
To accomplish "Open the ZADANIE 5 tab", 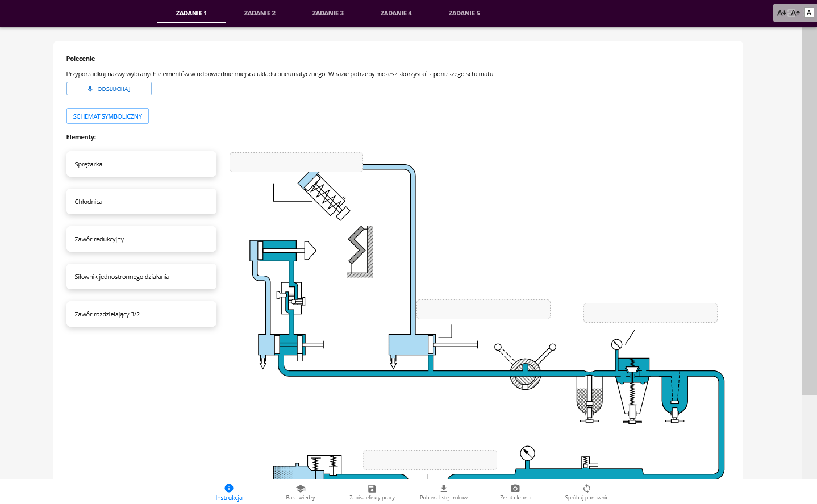I will pyautogui.click(x=464, y=13).
